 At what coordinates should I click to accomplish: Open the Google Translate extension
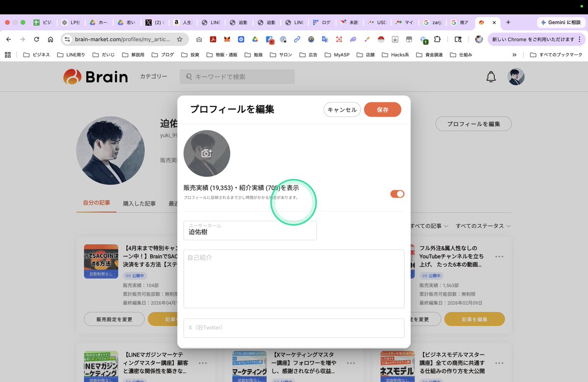click(x=325, y=39)
